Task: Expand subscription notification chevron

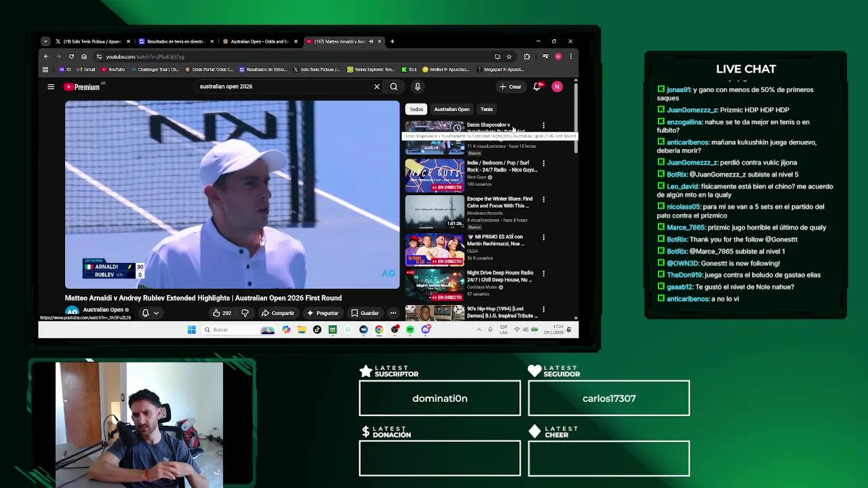Action: click(x=156, y=313)
